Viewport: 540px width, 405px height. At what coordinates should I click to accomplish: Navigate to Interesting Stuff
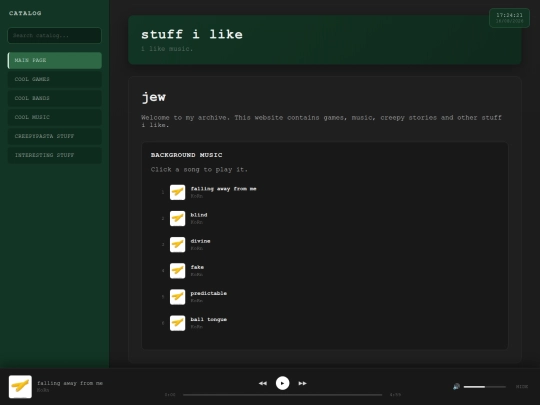54,155
